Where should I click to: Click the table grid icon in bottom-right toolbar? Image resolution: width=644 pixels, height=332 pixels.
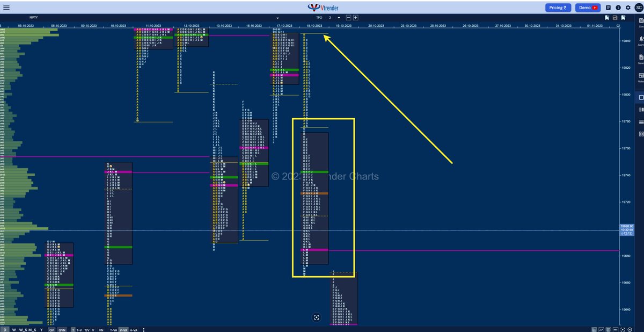(x=594, y=329)
